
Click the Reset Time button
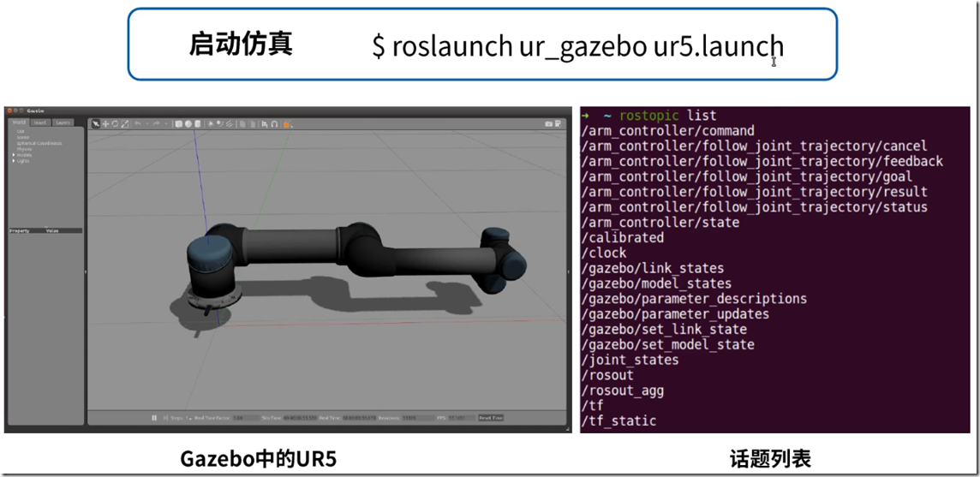[x=491, y=418]
